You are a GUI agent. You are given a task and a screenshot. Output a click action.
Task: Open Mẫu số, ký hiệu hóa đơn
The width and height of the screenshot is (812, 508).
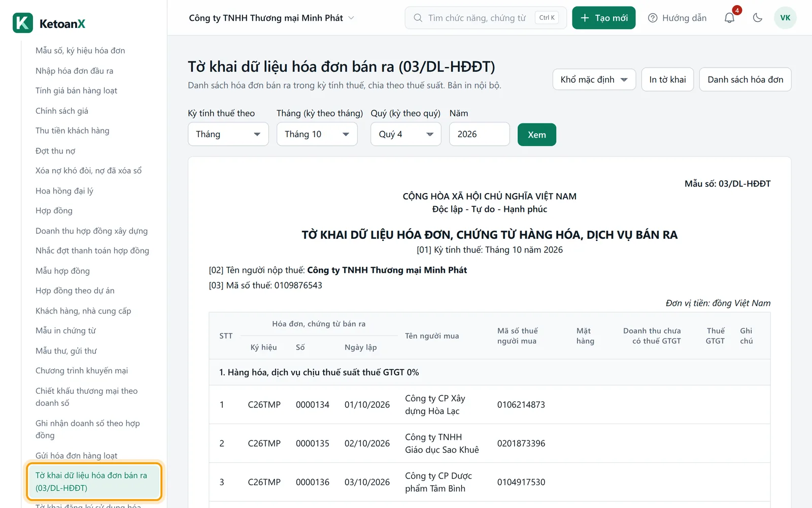click(x=80, y=51)
